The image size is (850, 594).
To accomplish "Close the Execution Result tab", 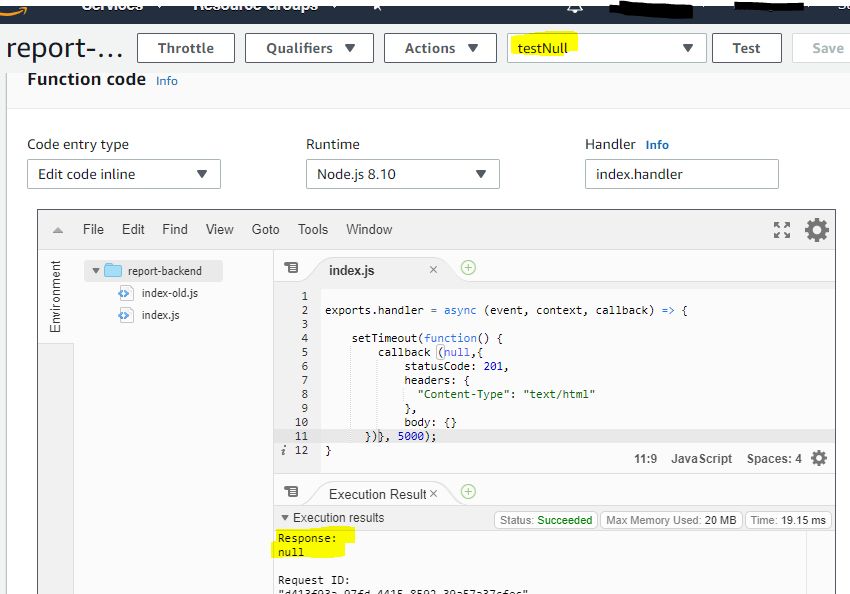I will click(x=433, y=494).
